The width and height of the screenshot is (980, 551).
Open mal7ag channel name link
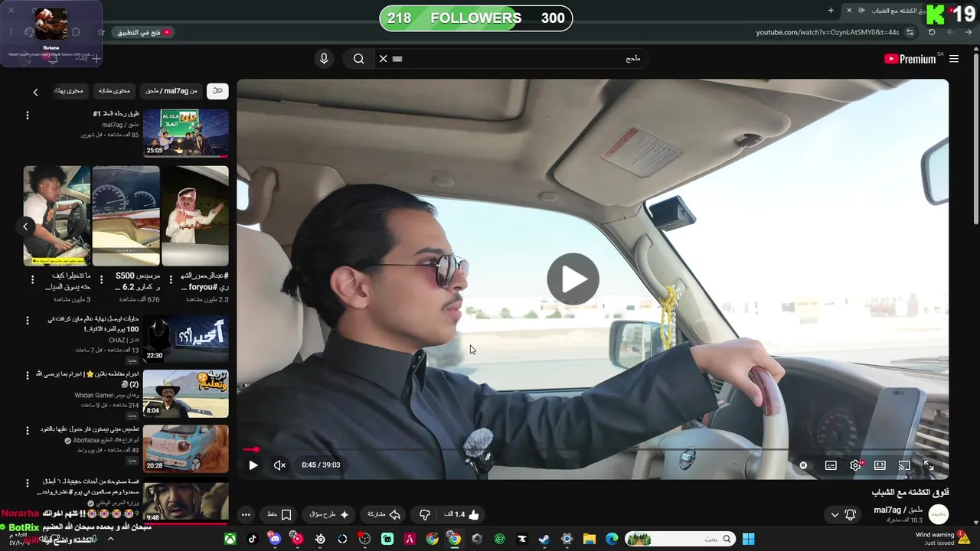[897, 510]
